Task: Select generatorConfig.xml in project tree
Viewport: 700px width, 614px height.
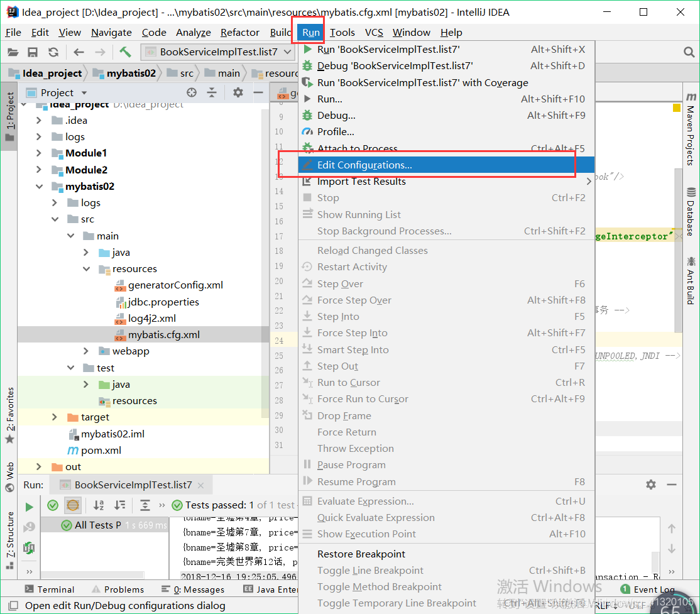Action: click(x=175, y=285)
